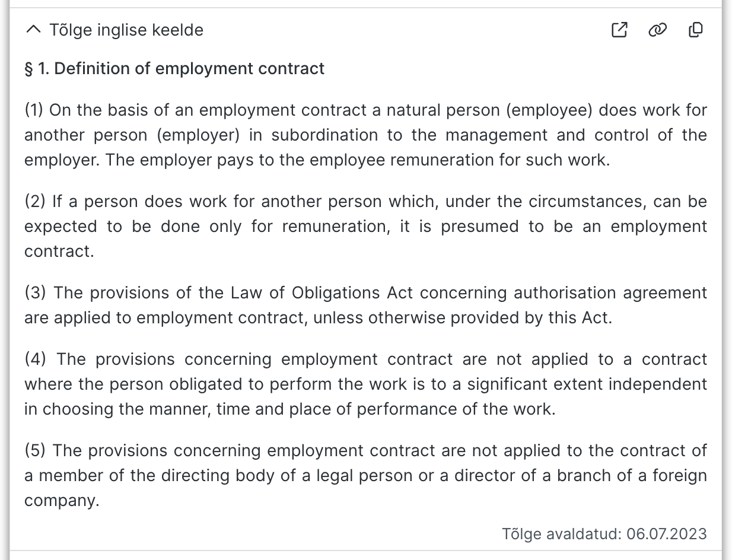This screenshot has width=732, height=560.
Task: Click the '(3)' subsection number
Action: pyautogui.click(x=35, y=293)
